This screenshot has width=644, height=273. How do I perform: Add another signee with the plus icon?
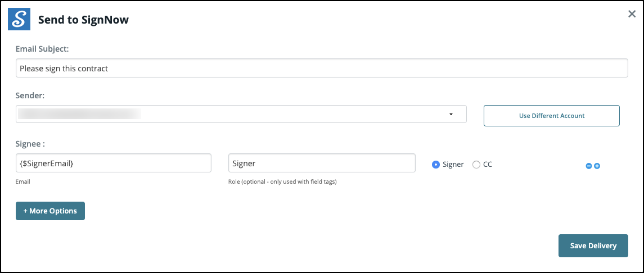click(x=597, y=166)
